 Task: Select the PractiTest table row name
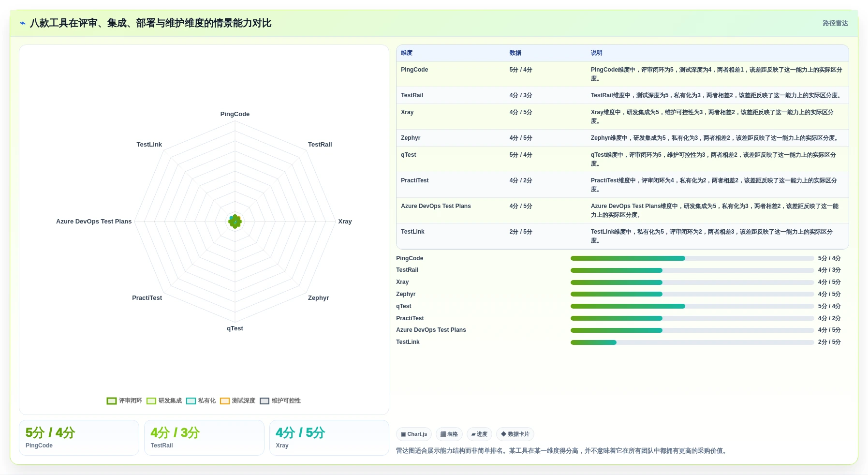pyautogui.click(x=415, y=180)
